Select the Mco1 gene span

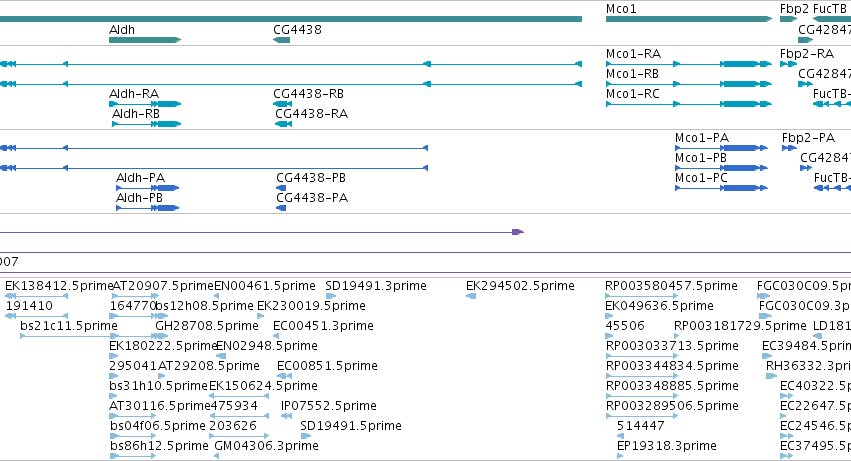[689, 19]
